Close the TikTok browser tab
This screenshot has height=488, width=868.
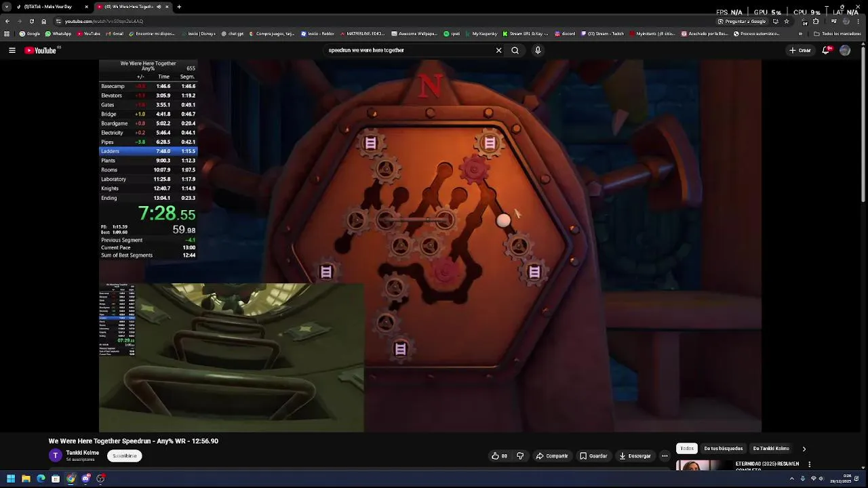click(86, 7)
